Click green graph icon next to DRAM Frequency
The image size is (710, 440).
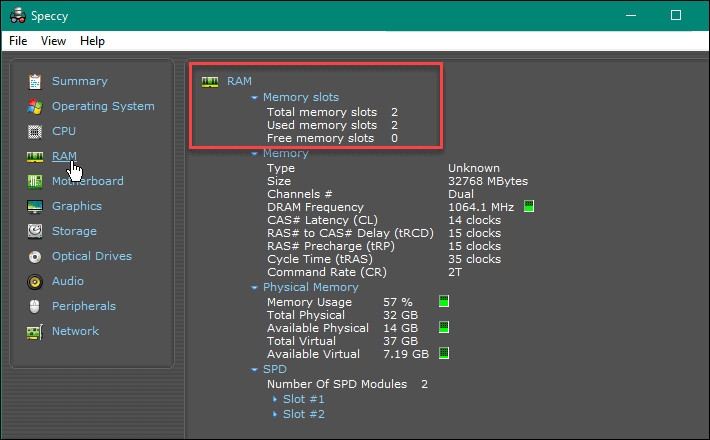pos(529,206)
